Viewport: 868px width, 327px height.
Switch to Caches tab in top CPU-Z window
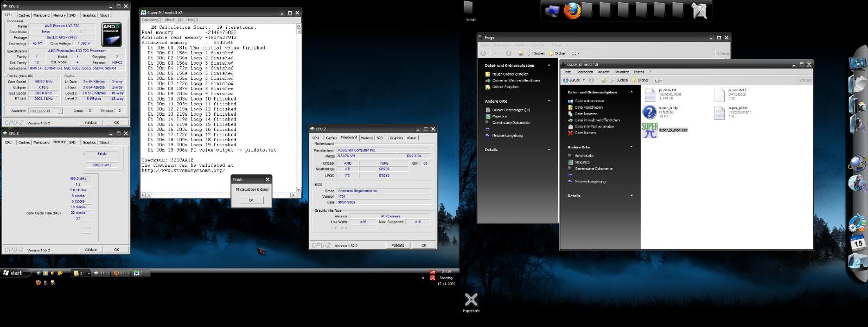point(24,15)
